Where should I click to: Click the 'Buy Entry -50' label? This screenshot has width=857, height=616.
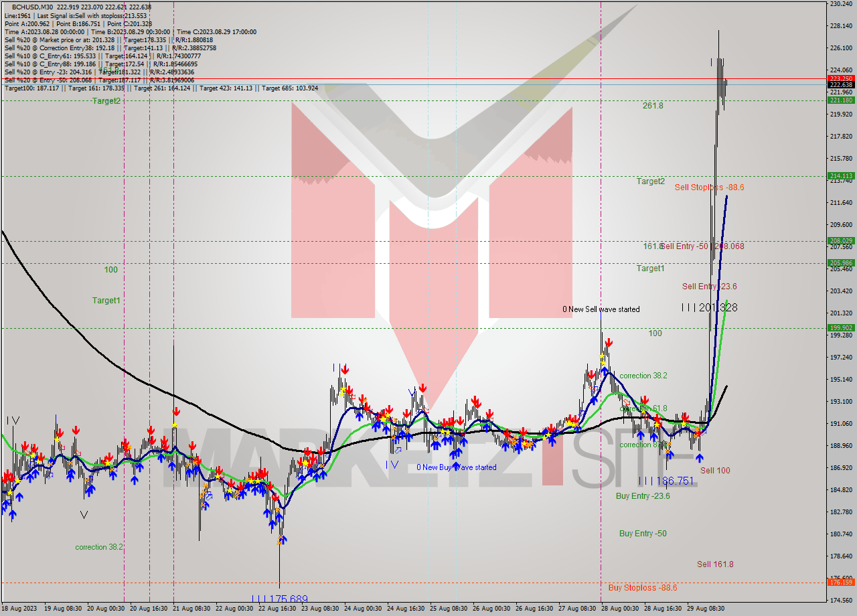point(643,534)
